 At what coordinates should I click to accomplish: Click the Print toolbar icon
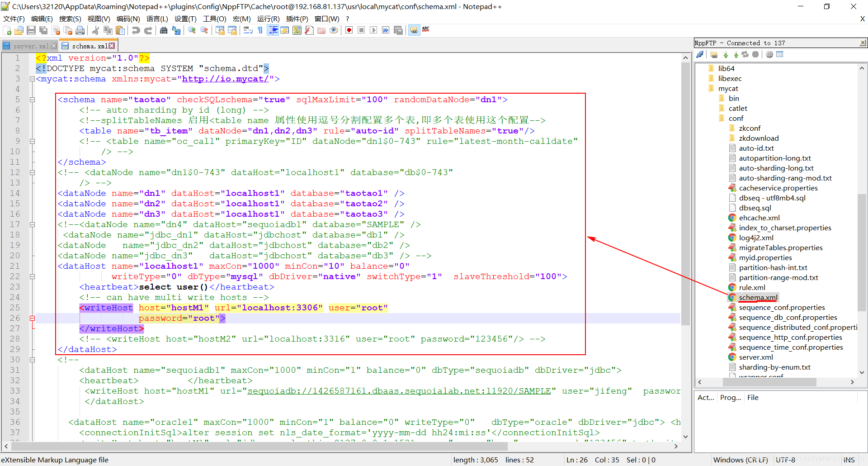click(80, 30)
